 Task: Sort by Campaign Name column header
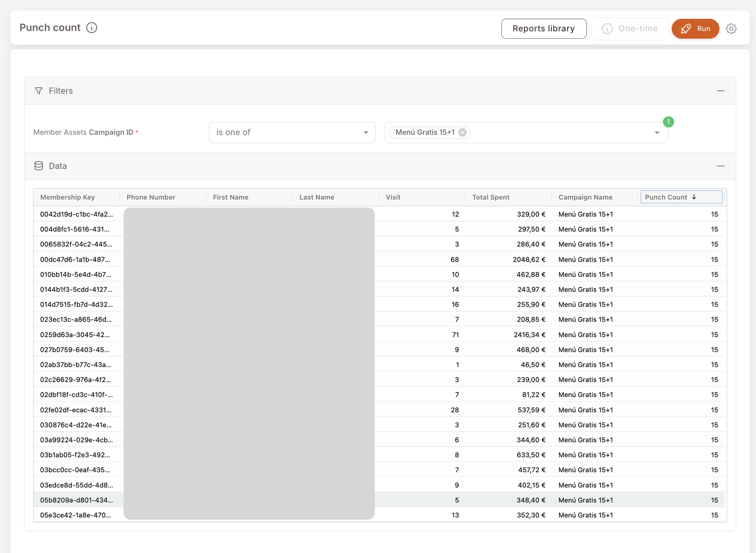tap(585, 197)
